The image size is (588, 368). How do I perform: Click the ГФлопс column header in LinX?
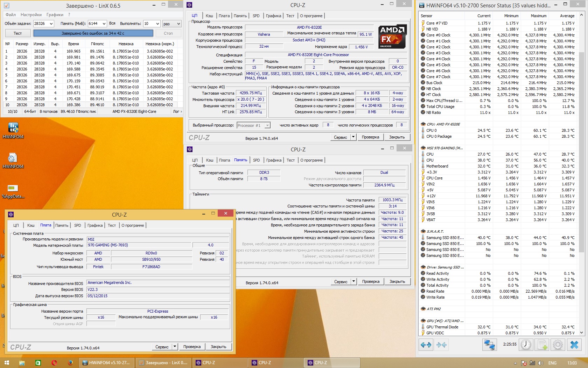coord(97,44)
